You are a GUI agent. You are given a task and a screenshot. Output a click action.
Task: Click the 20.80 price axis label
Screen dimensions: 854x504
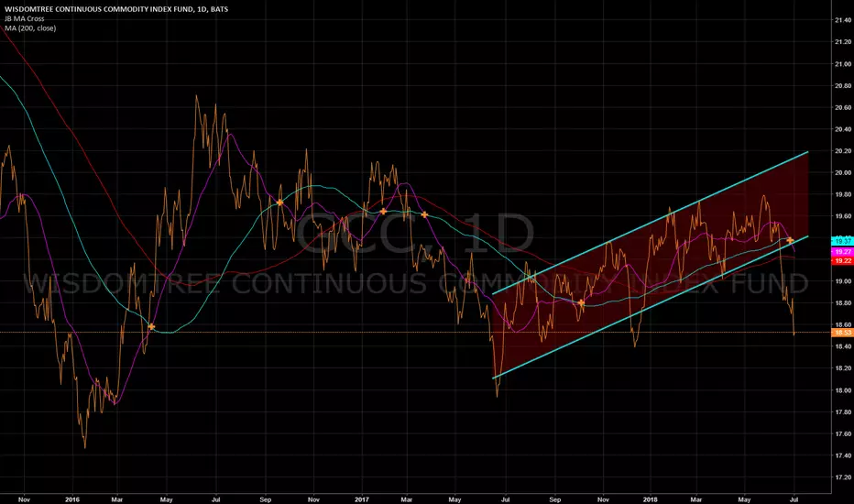[x=843, y=85]
